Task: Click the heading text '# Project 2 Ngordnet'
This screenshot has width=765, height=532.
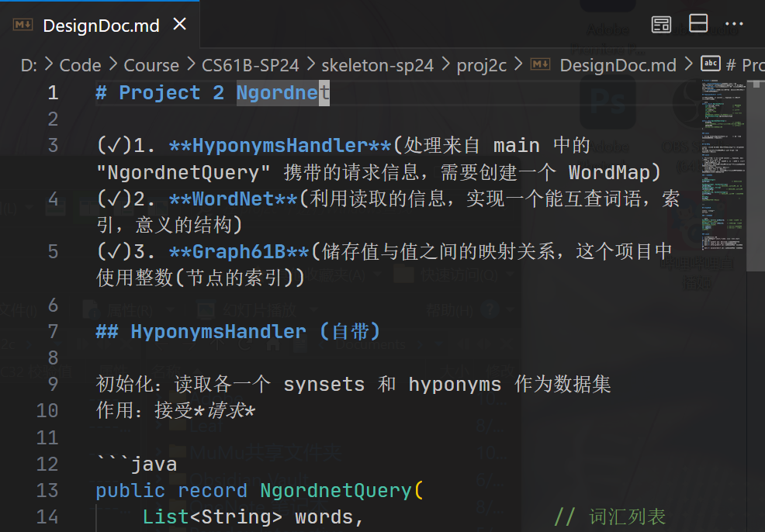Action: 213,92
